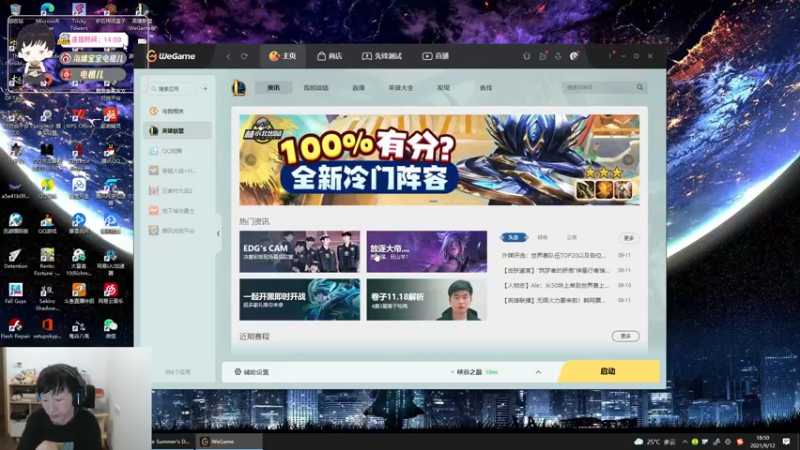
Task: Select the 综合 news filter
Action: click(x=542, y=237)
